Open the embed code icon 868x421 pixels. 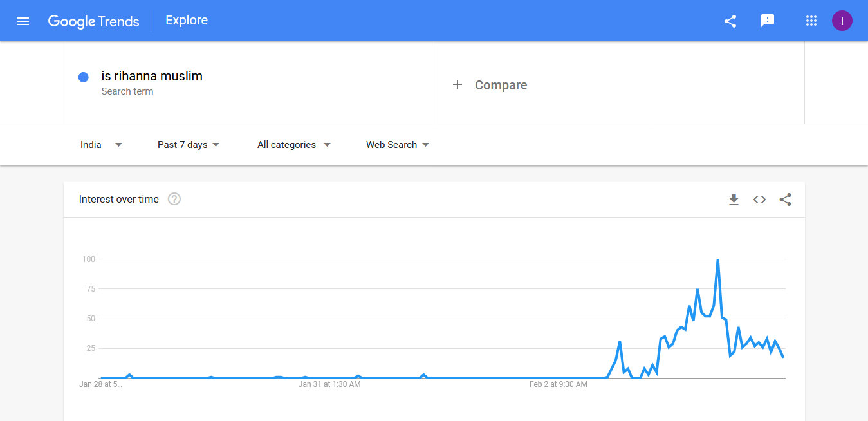click(x=759, y=200)
